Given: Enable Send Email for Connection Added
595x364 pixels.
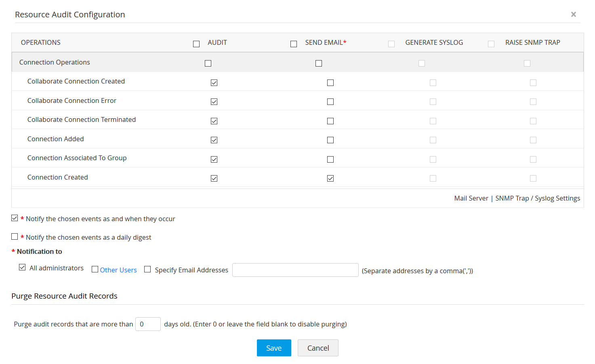Looking at the screenshot, I should (x=330, y=140).
